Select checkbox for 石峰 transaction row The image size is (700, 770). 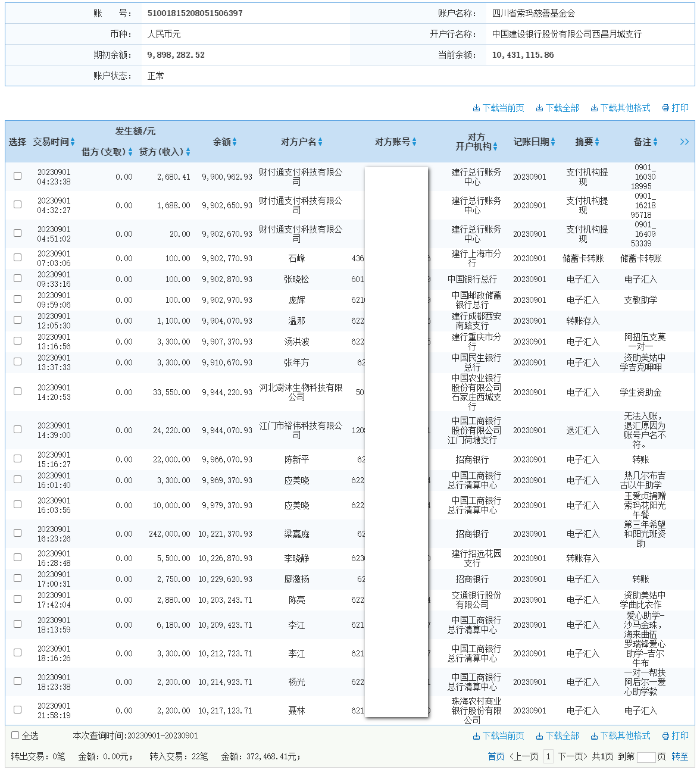pos(17,258)
